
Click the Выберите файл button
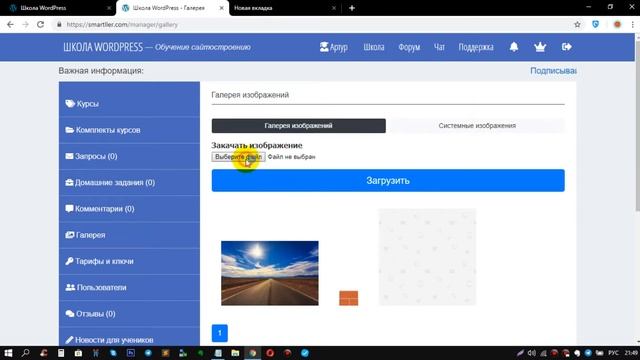tap(238, 157)
